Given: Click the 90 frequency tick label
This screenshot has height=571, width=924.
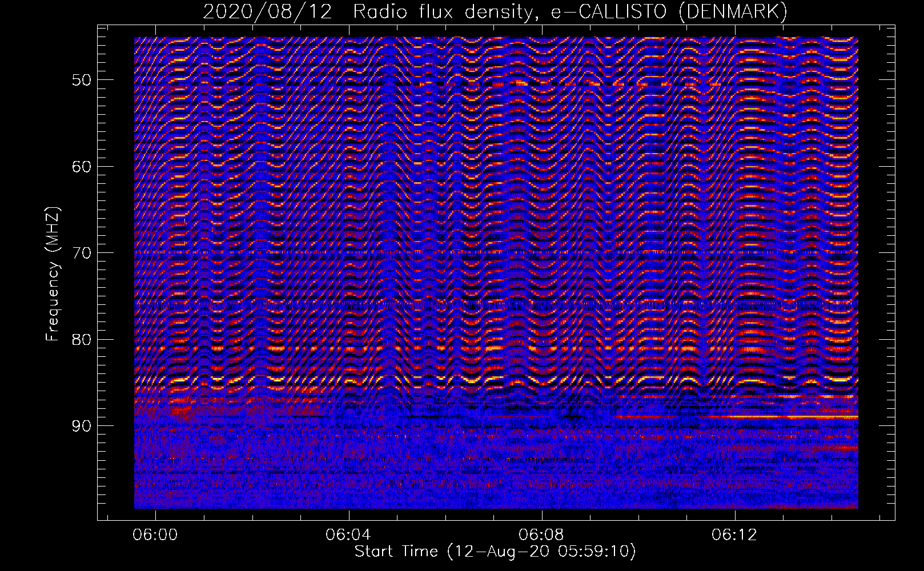Looking at the screenshot, I should (x=81, y=426).
